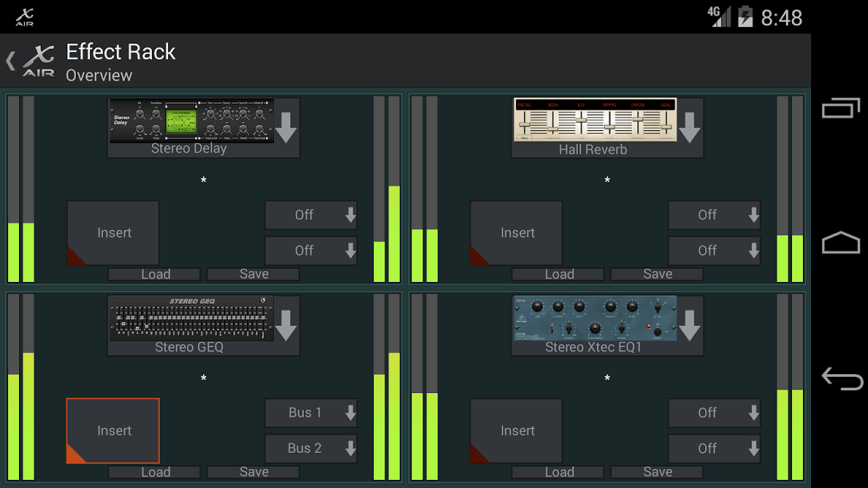Click the down arrow beside Hall Reverb thumbnail
This screenshot has height=488, width=868.
click(x=690, y=127)
